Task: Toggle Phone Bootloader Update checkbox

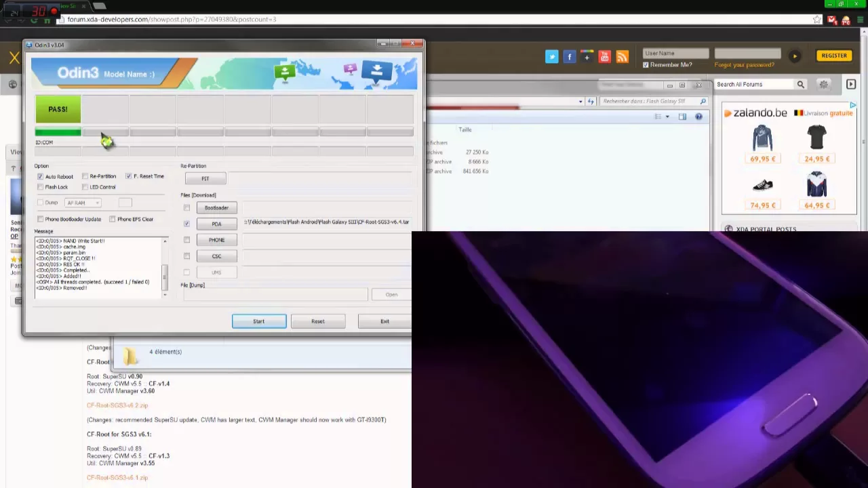Action: pyautogui.click(x=40, y=219)
